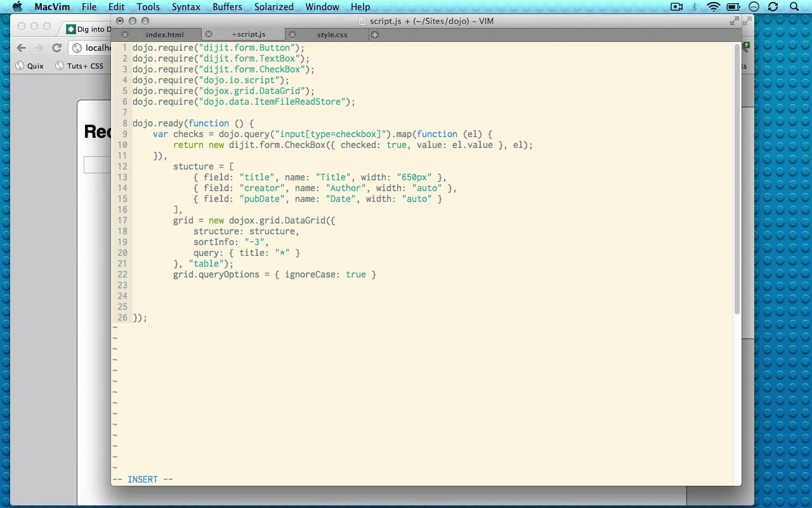Open the MacVim application menu
The width and height of the screenshot is (812, 508).
(x=52, y=7)
